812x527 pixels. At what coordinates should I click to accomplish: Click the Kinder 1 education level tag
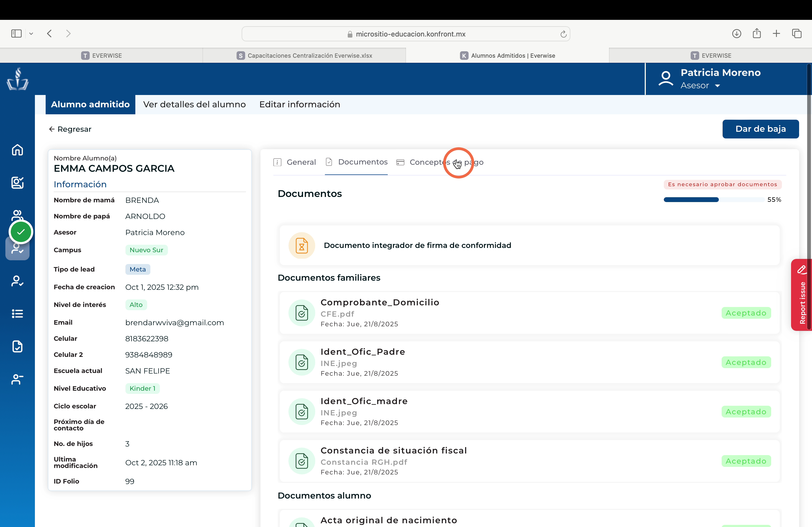142,388
